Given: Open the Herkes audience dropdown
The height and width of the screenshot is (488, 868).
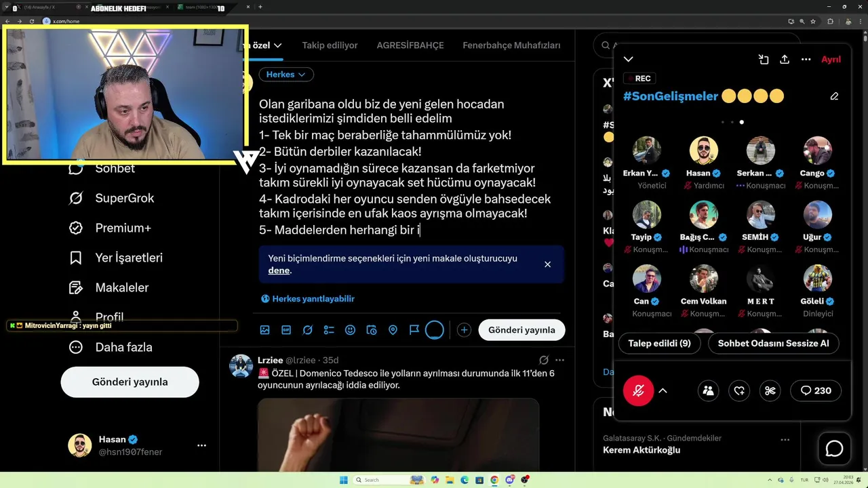Looking at the screenshot, I should [x=285, y=75].
